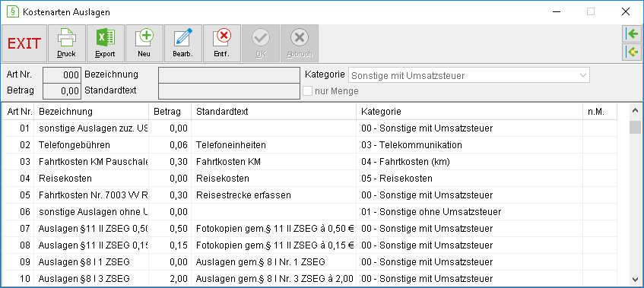
Task: Select row 01 sonstige Auslagen zuz.
Action: coord(310,128)
